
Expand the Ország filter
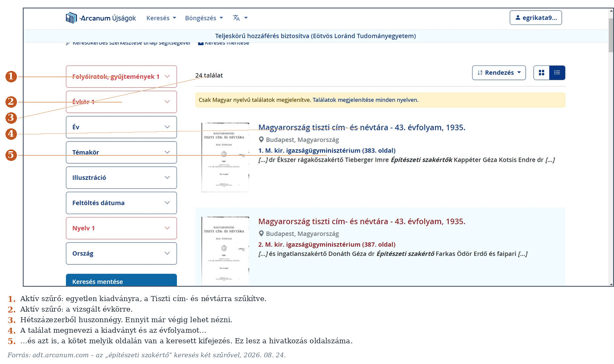click(x=121, y=253)
